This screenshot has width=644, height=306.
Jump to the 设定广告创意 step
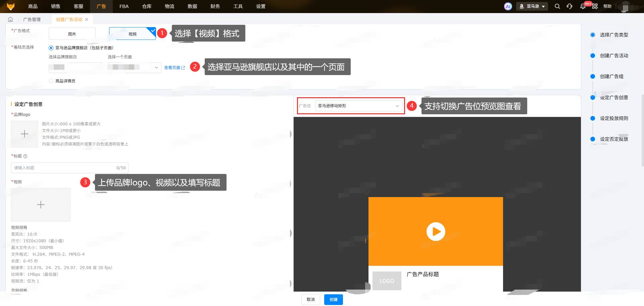click(x=614, y=98)
